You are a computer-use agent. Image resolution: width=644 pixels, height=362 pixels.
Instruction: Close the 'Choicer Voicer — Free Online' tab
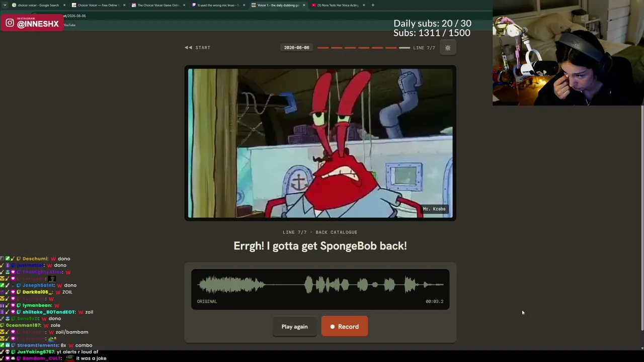[x=124, y=5]
